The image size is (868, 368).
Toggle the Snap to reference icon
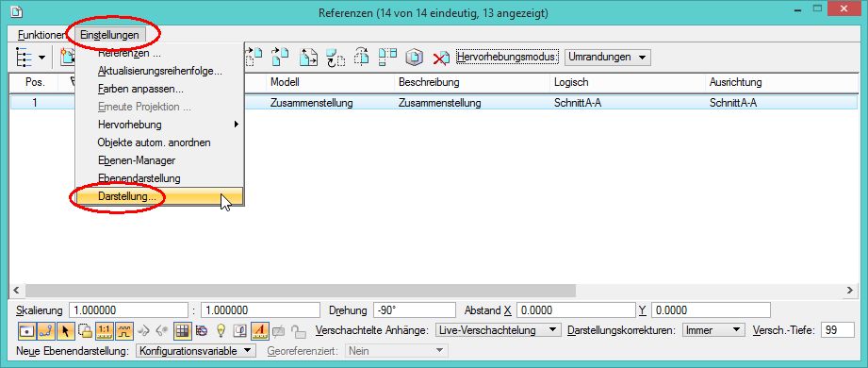[46, 331]
